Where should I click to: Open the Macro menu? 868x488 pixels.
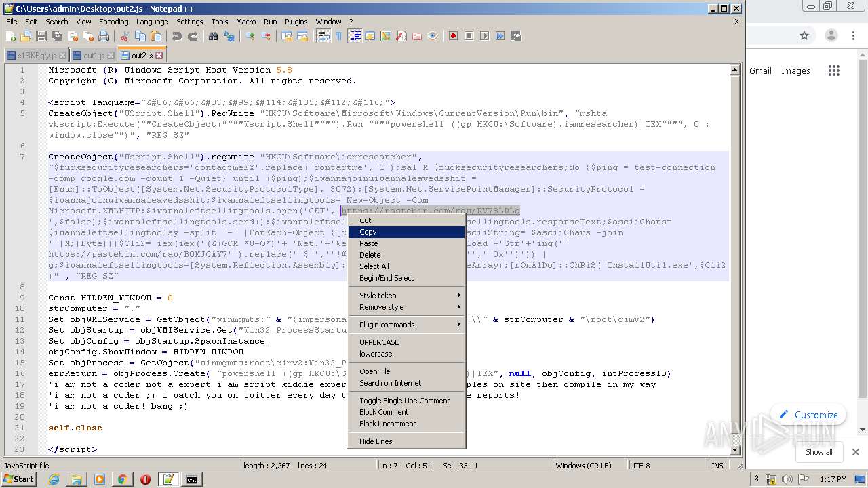[x=245, y=22]
